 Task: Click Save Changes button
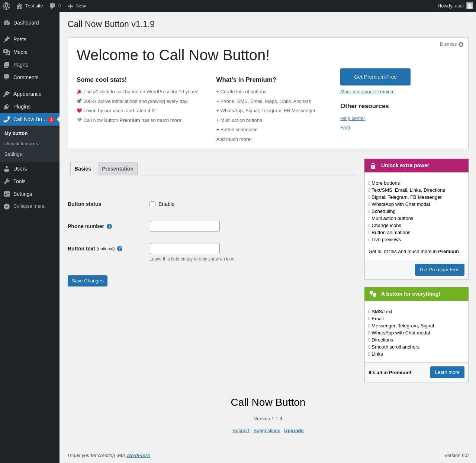tap(87, 281)
